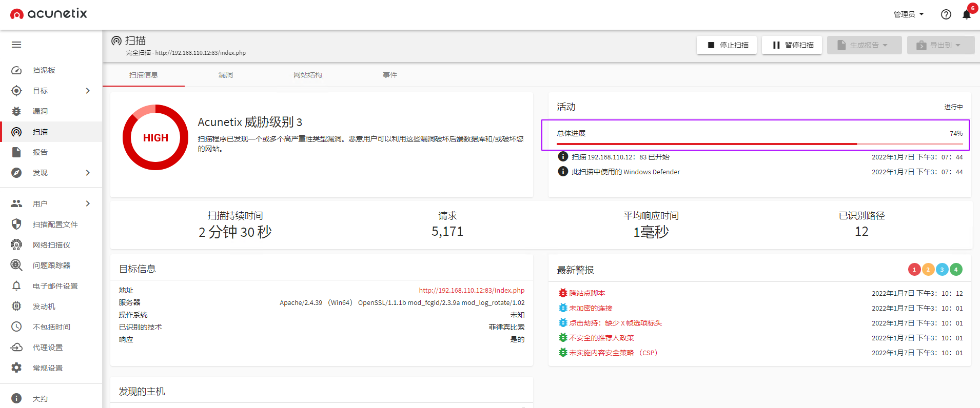Open the 扫描配置文件 shield icon

click(16, 224)
